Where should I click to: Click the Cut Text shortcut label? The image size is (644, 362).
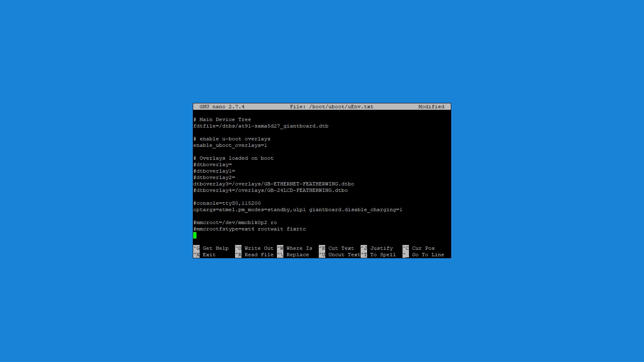click(x=341, y=248)
